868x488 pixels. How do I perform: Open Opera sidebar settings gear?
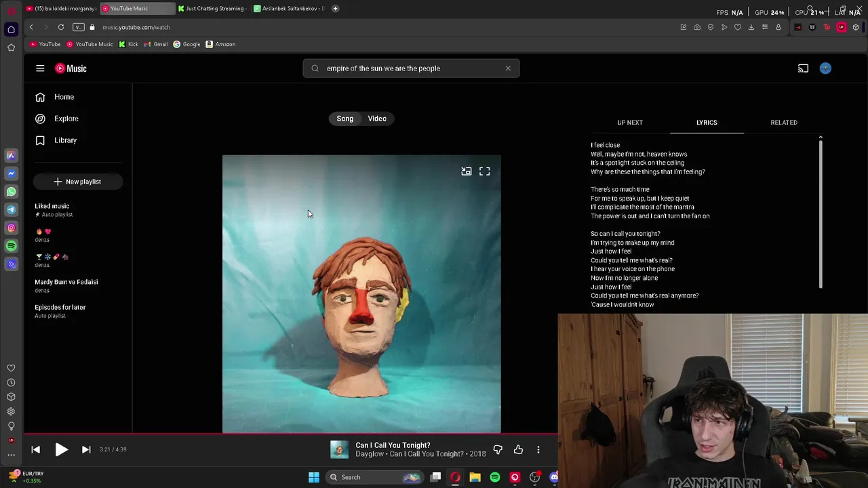pos(11,411)
